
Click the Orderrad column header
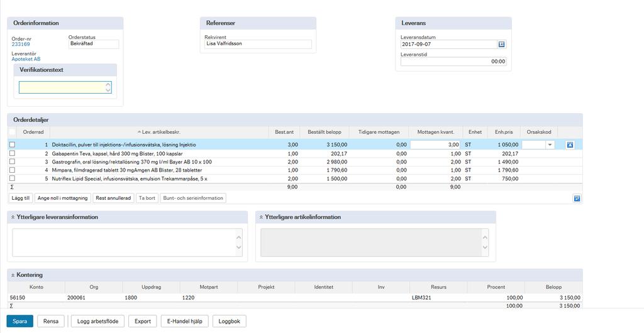point(33,132)
